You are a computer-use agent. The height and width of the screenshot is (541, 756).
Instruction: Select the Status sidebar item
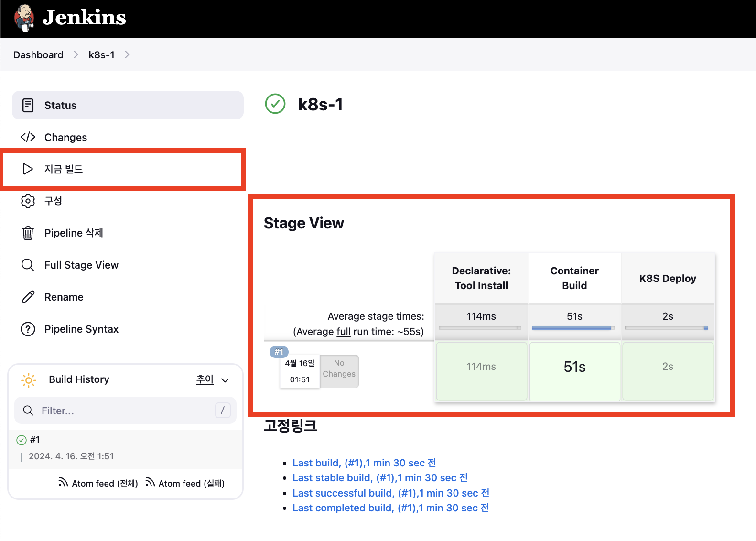point(128,105)
